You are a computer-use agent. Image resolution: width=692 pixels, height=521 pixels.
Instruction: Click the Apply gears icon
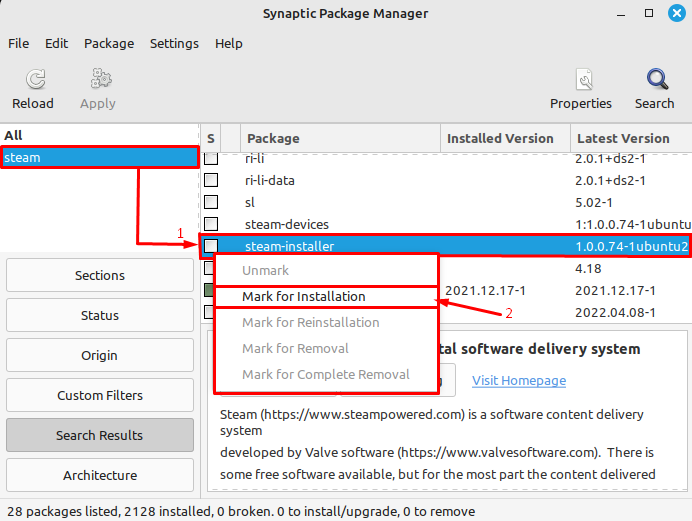click(98, 80)
